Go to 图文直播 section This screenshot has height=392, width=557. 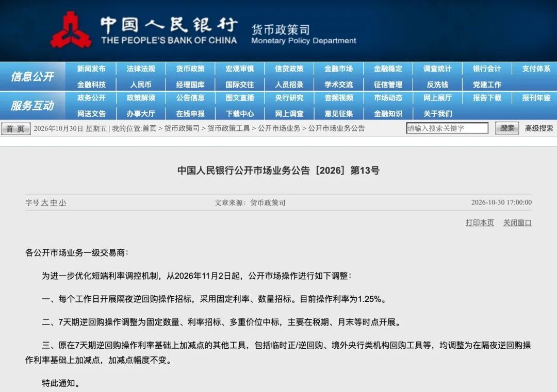tap(240, 98)
